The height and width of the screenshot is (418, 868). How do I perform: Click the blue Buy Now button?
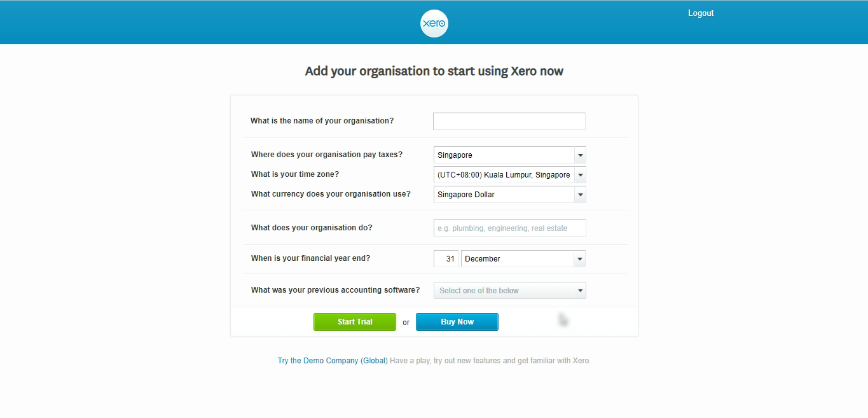pos(457,322)
